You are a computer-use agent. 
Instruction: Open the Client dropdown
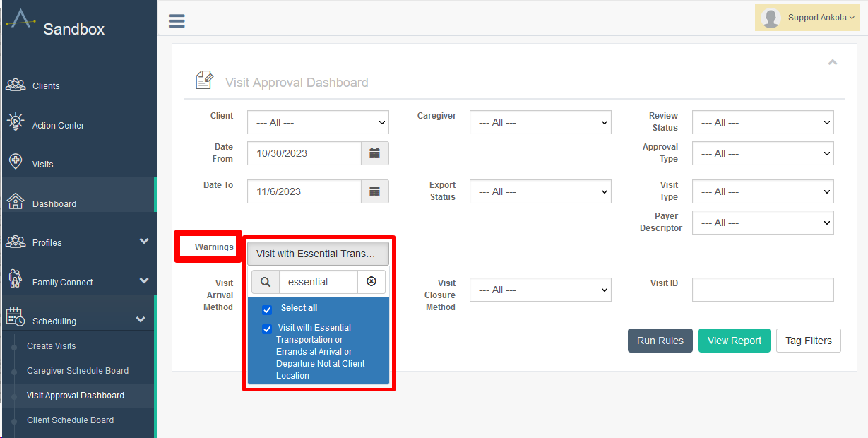318,122
